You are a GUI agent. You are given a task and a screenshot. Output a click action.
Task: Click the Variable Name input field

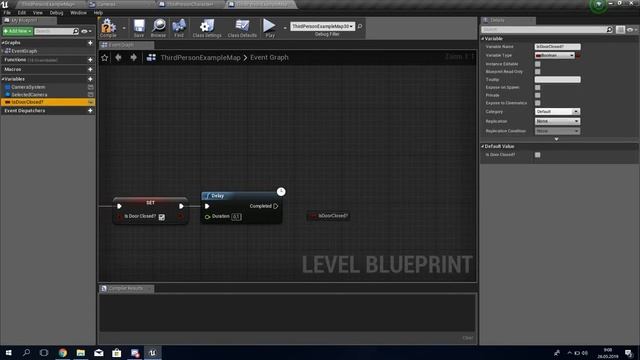point(558,47)
